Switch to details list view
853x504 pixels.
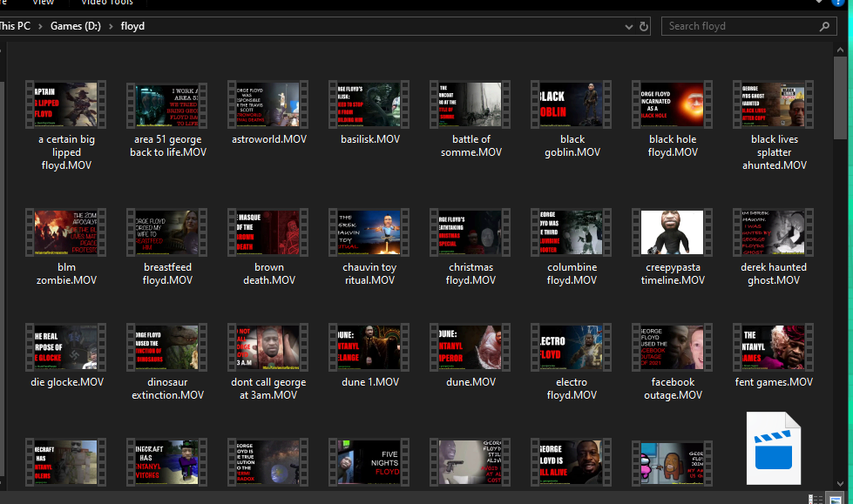(x=816, y=499)
